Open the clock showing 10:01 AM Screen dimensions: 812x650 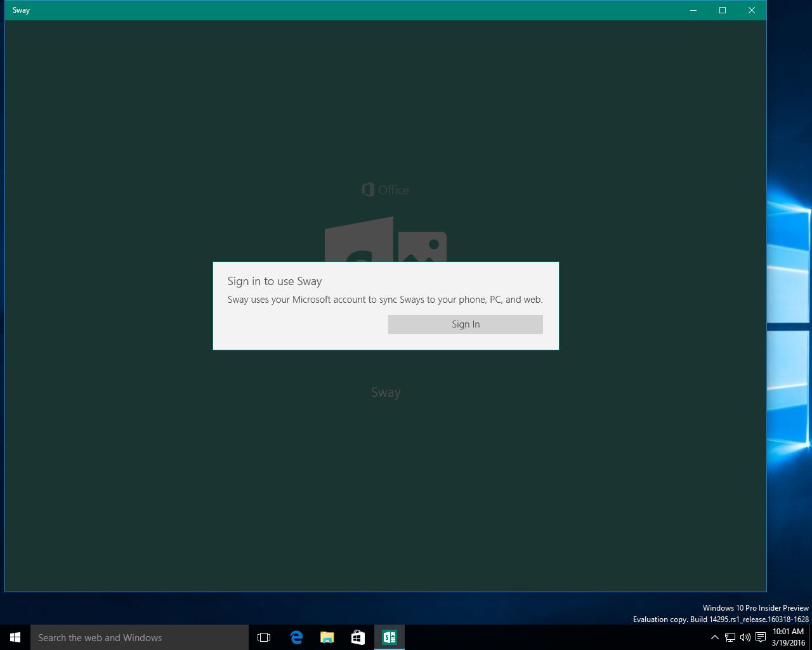click(788, 637)
